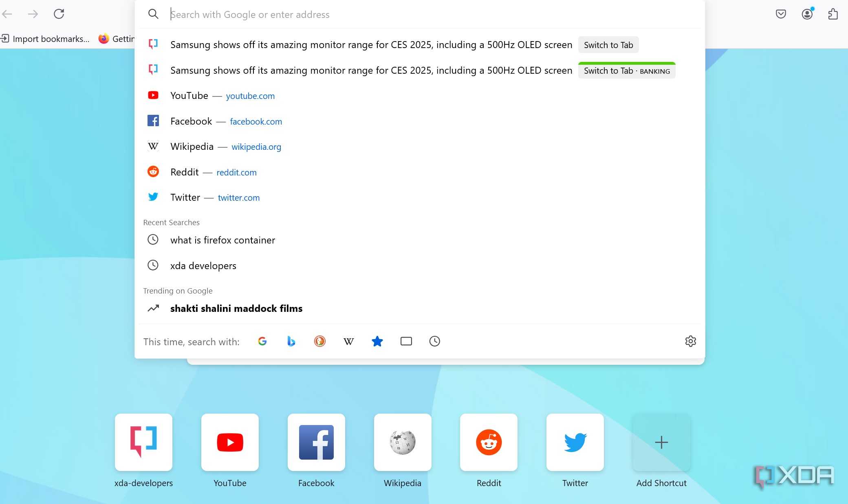
Task: Choose recent search 'what is firefox container'
Action: click(420, 240)
